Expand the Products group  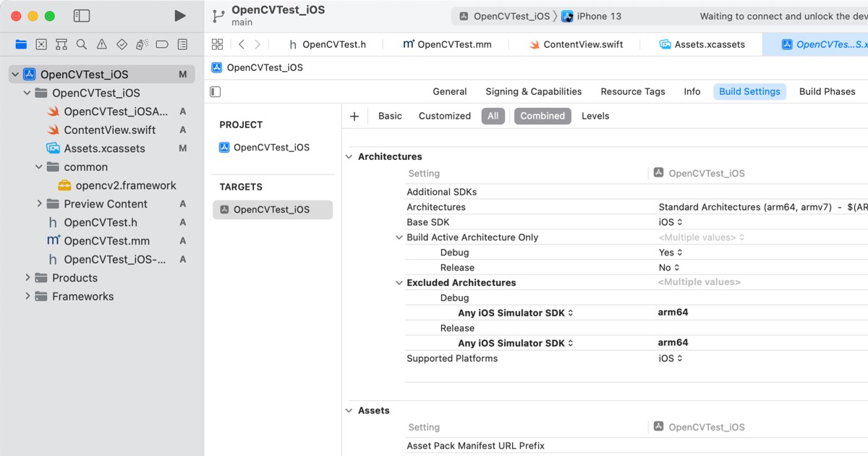27,278
